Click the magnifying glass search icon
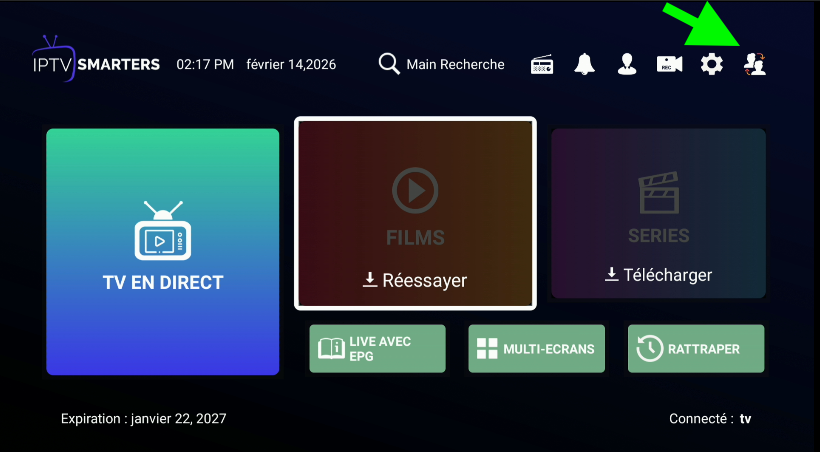Image resolution: width=820 pixels, height=452 pixels. tap(389, 64)
